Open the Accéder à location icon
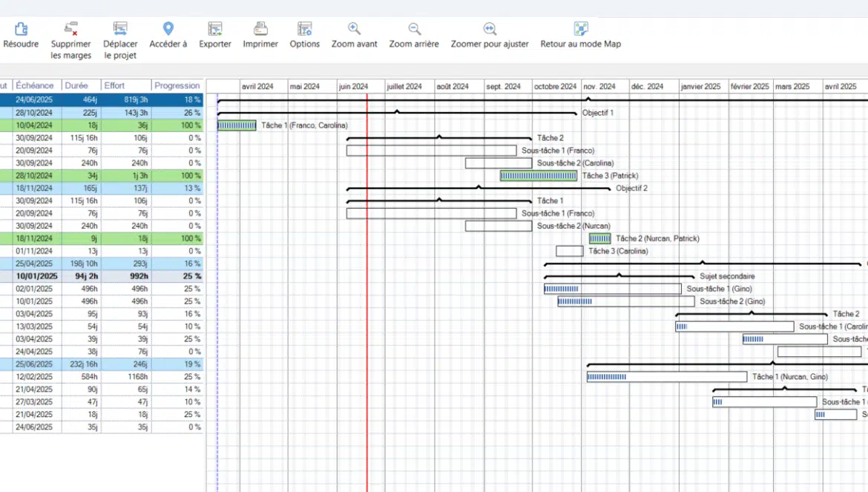The width and height of the screenshot is (868, 492). pyautogui.click(x=168, y=29)
